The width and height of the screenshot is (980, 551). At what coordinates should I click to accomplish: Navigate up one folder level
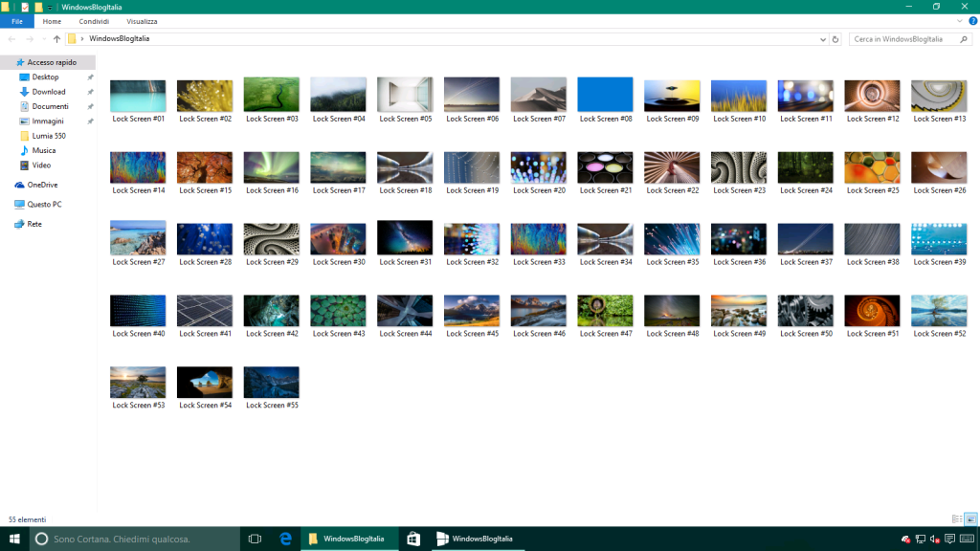point(56,39)
